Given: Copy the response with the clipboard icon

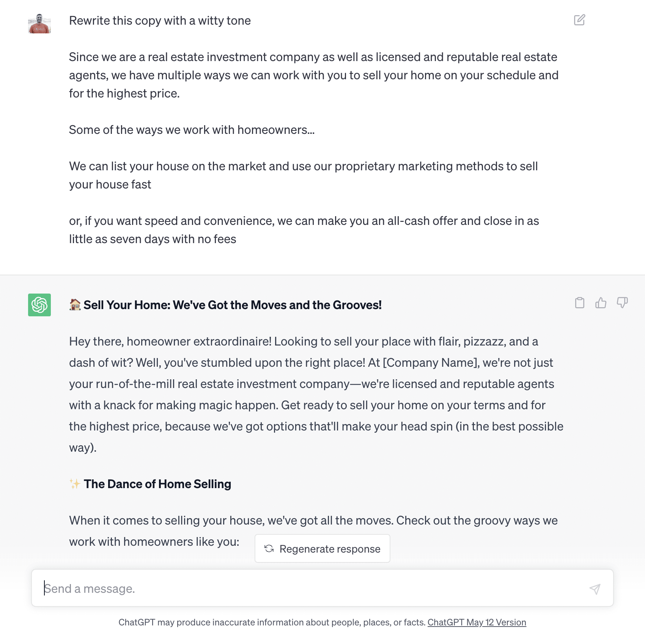Looking at the screenshot, I should tap(579, 303).
